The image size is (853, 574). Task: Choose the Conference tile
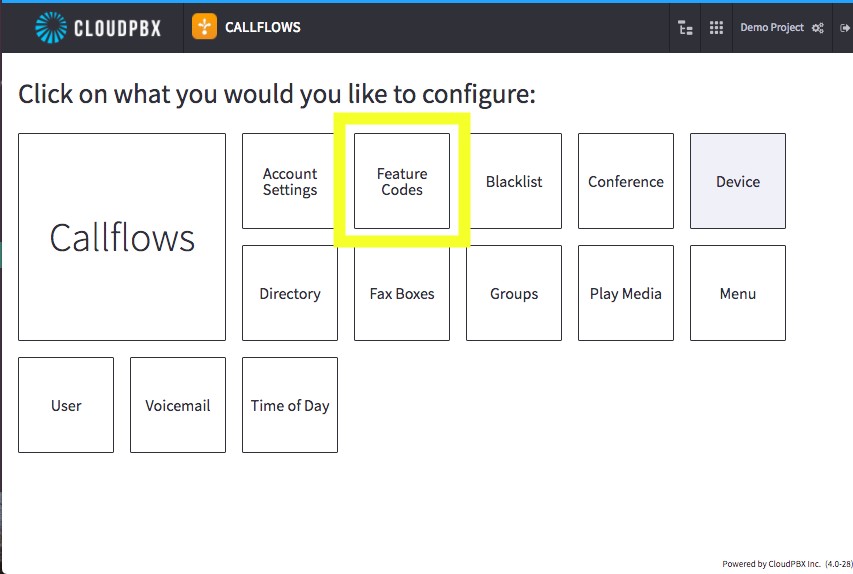(x=626, y=181)
